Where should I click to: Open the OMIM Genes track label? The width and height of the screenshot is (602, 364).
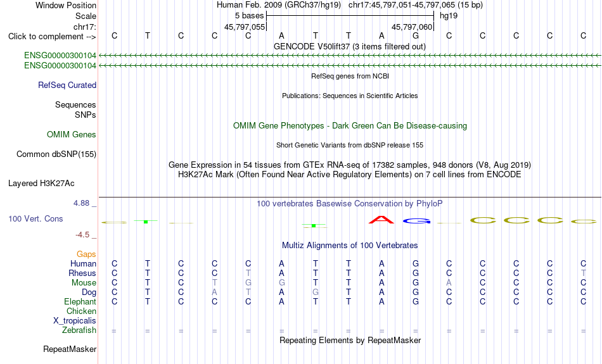pyautogui.click(x=71, y=135)
